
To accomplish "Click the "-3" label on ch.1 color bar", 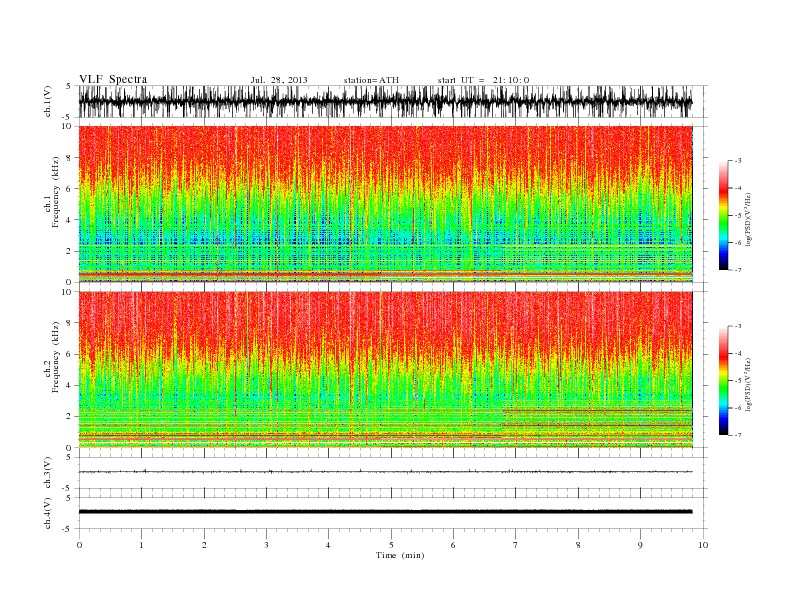I will click(x=738, y=161).
